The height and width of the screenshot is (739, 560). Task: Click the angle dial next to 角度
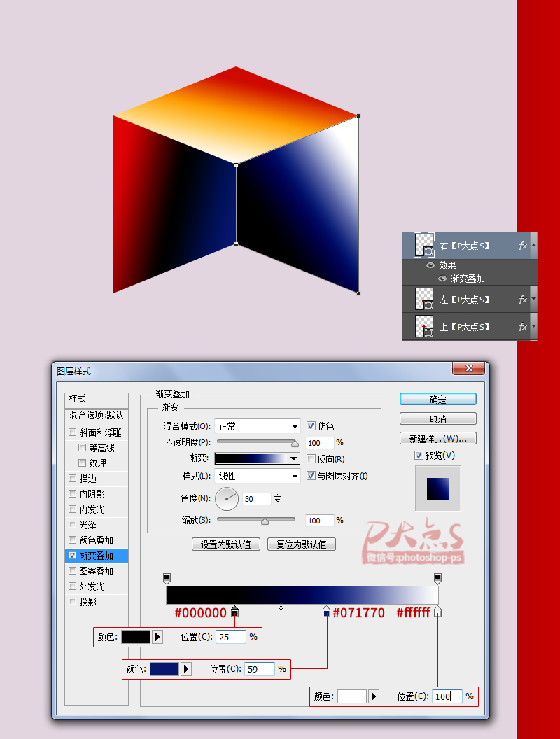click(227, 498)
